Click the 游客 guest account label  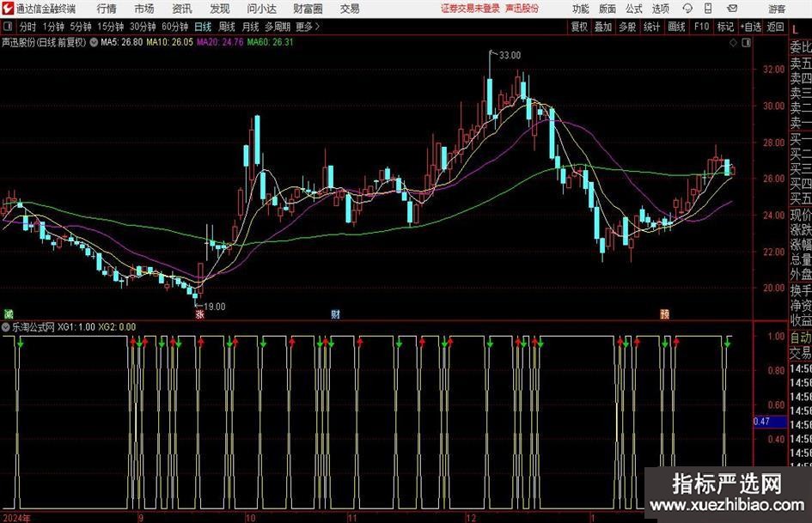[x=776, y=9]
